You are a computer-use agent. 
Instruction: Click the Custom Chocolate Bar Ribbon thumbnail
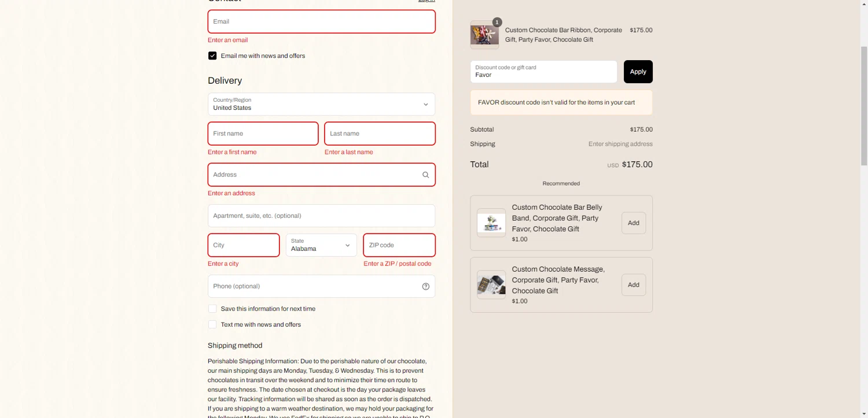click(x=484, y=35)
